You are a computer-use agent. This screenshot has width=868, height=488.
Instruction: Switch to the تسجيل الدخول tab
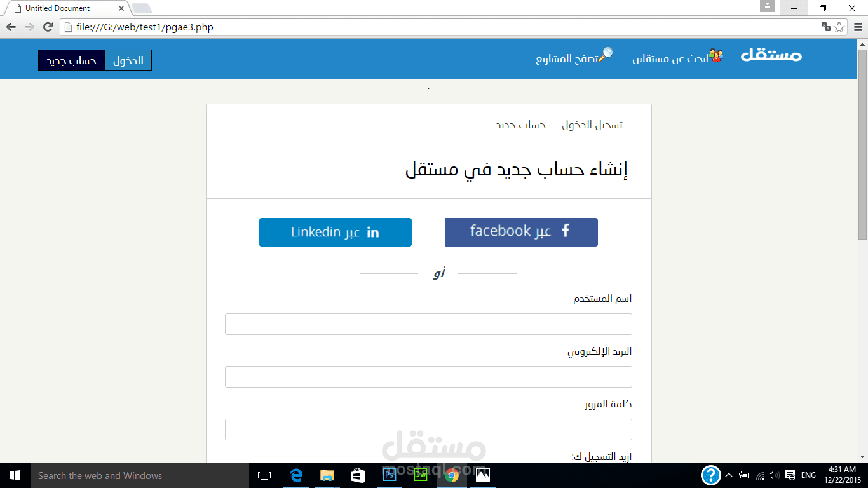click(592, 125)
